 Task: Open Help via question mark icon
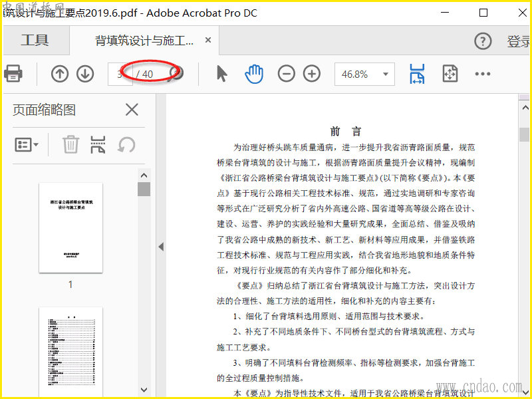[x=482, y=41]
